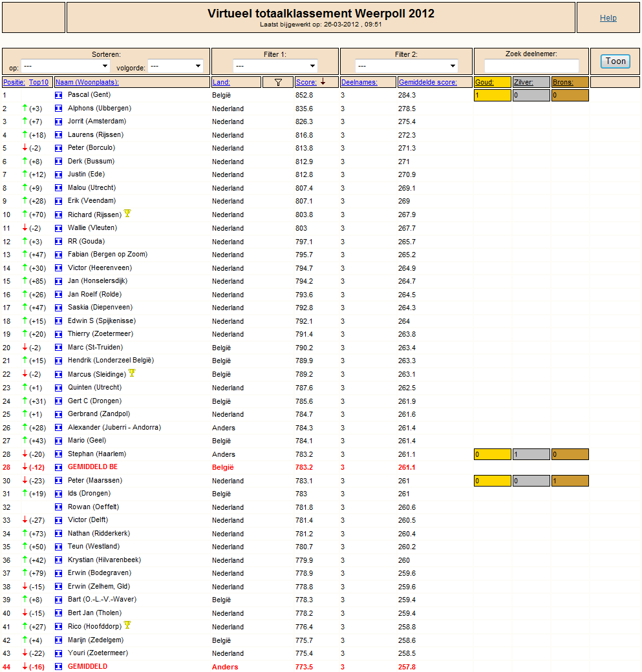Click the name 'Gerbrand (Zandpol)'
Screen dimensions: 642x672
(99, 414)
